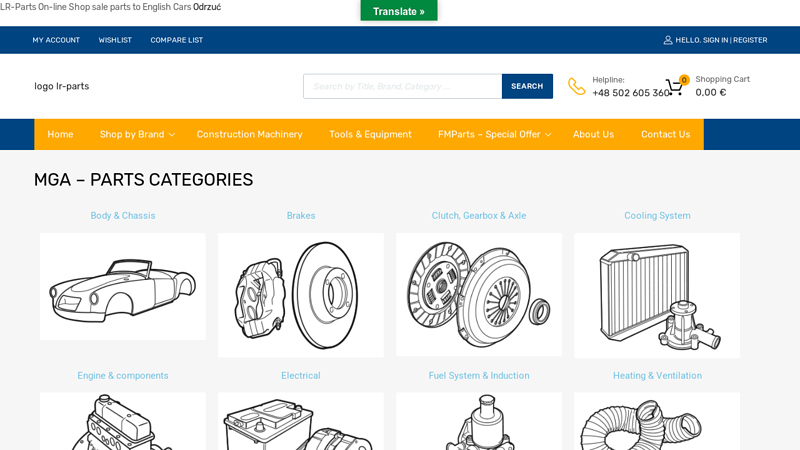The height and width of the screenshot is (450, 800).
Task: Open Tools & Equipment menu item
Action: [370, 134]
